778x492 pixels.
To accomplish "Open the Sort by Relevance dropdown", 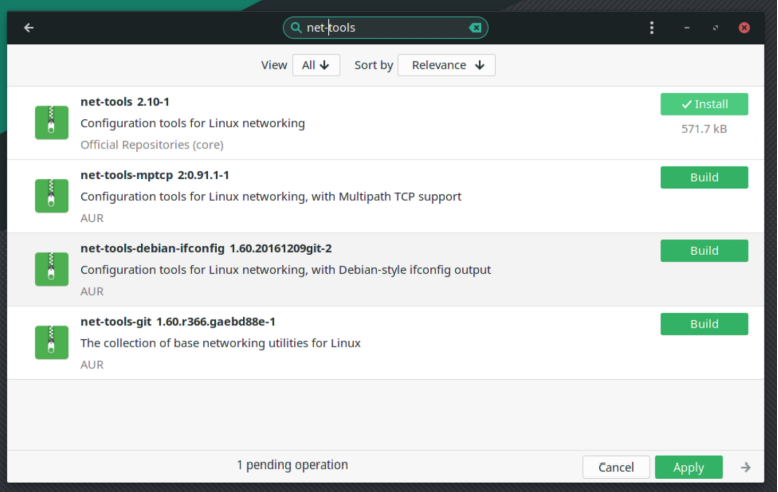I will coord(447,65).
